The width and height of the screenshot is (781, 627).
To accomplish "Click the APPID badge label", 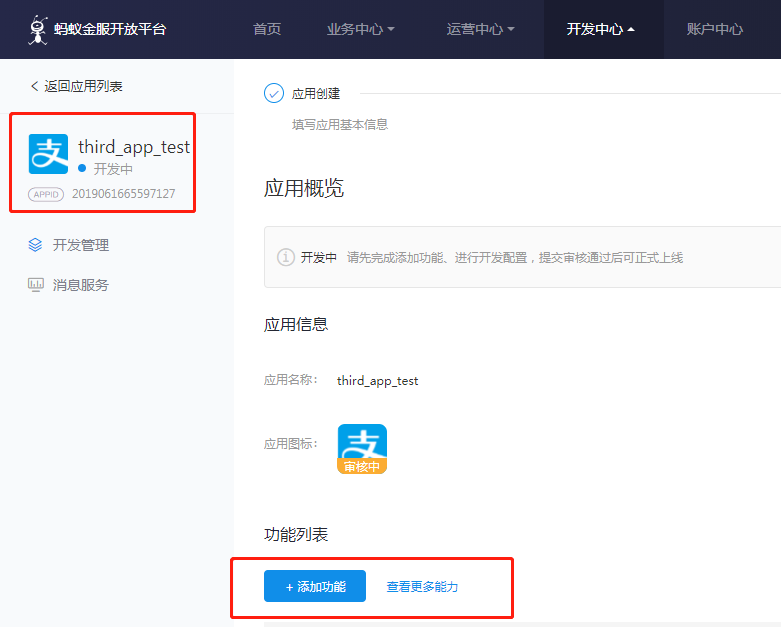I will pyautogui.click(x=46, y=194).
